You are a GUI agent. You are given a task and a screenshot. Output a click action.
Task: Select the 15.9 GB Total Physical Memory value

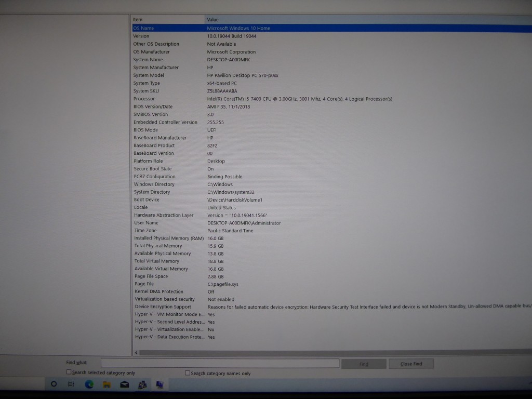coord(216,246)
